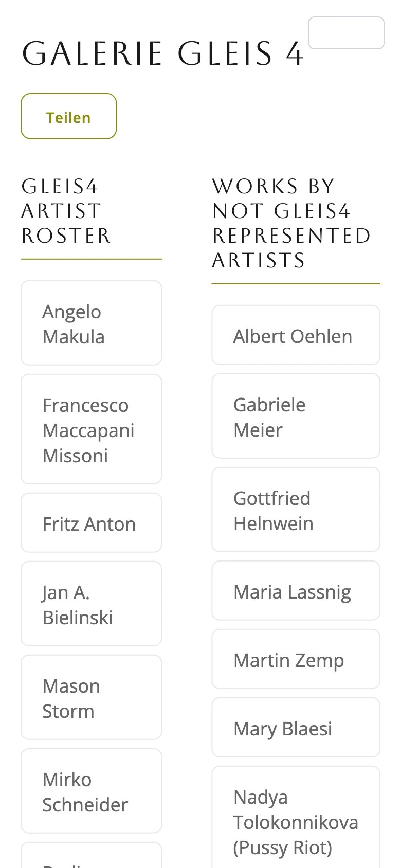View Nadya Tolokonnikova (Pussy Riot) works
Viewport: 401px width, 868px height.
tap(296, 818)
